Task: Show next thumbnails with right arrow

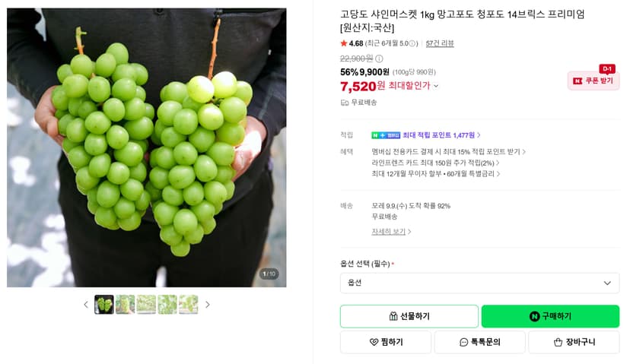Action: 207,305
